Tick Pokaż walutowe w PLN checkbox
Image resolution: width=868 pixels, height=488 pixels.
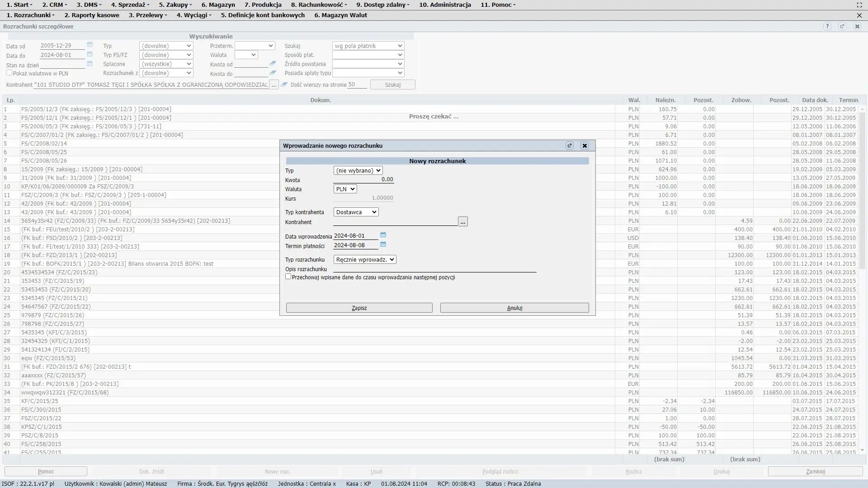(9, 73)
